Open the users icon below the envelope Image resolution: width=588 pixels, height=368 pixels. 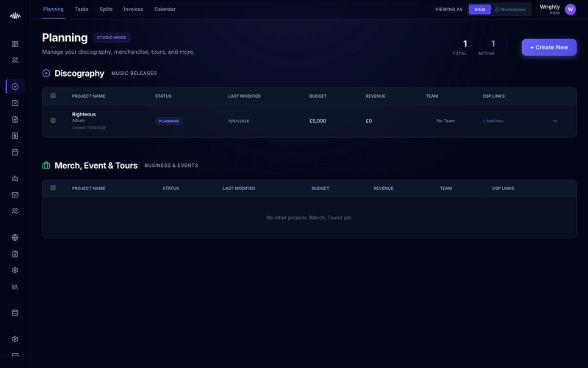coord(15,211)
